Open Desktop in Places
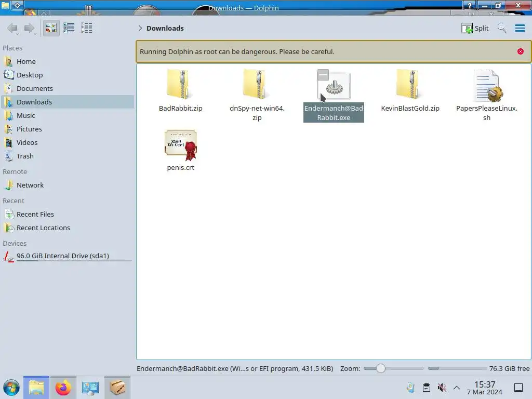532x399 pixels. tap(68, 75)
